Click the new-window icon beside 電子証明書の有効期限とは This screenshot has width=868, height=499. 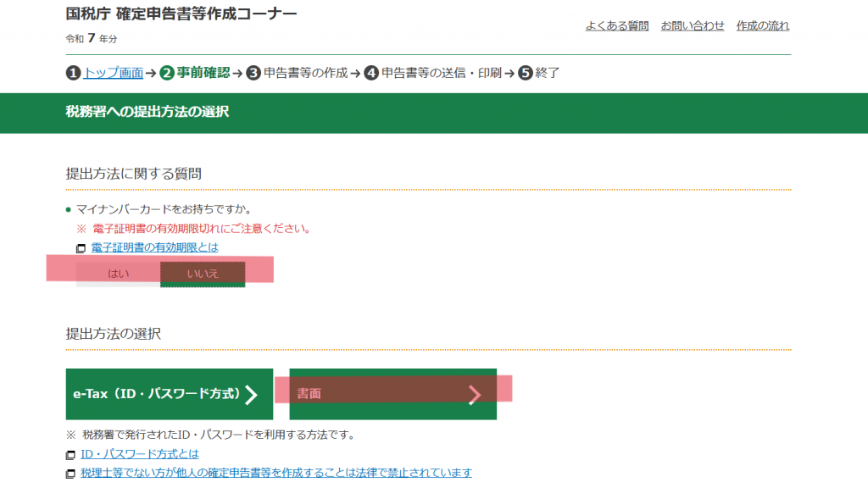point(81,248)
